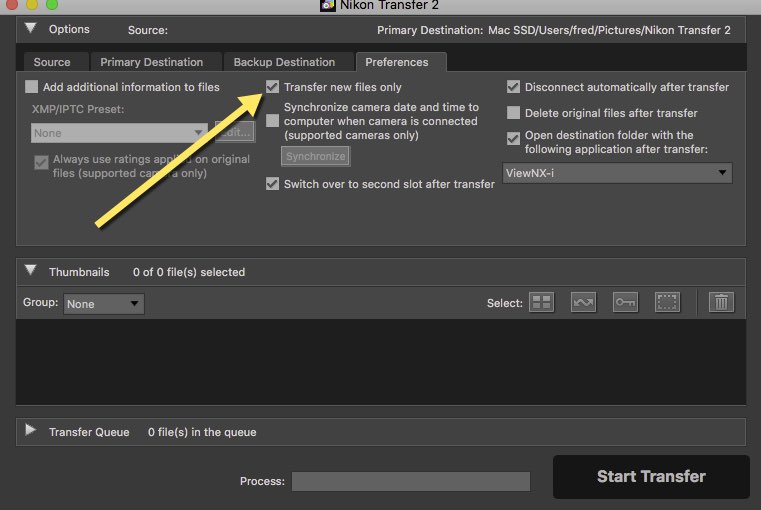Click the Select All thumbnails grid icon
This screenshot has height=510, width=761.
tap(541, 303)
